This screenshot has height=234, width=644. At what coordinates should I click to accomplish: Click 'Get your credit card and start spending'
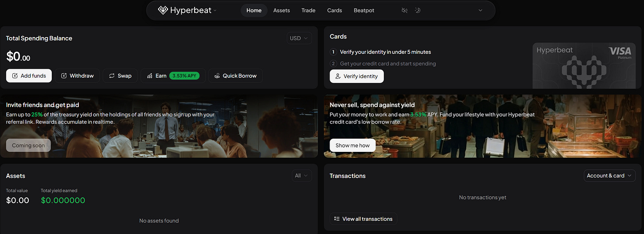coord(388,64)
